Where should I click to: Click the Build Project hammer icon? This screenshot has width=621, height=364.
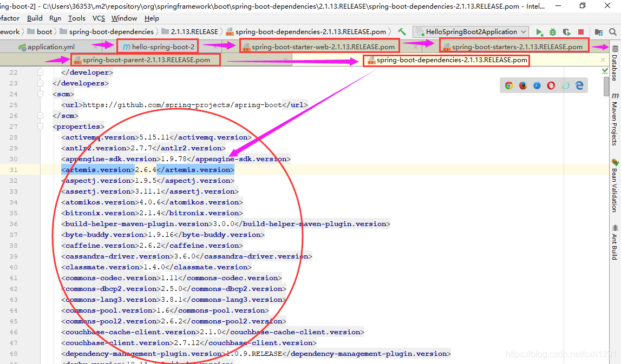(x=402, y=32)
